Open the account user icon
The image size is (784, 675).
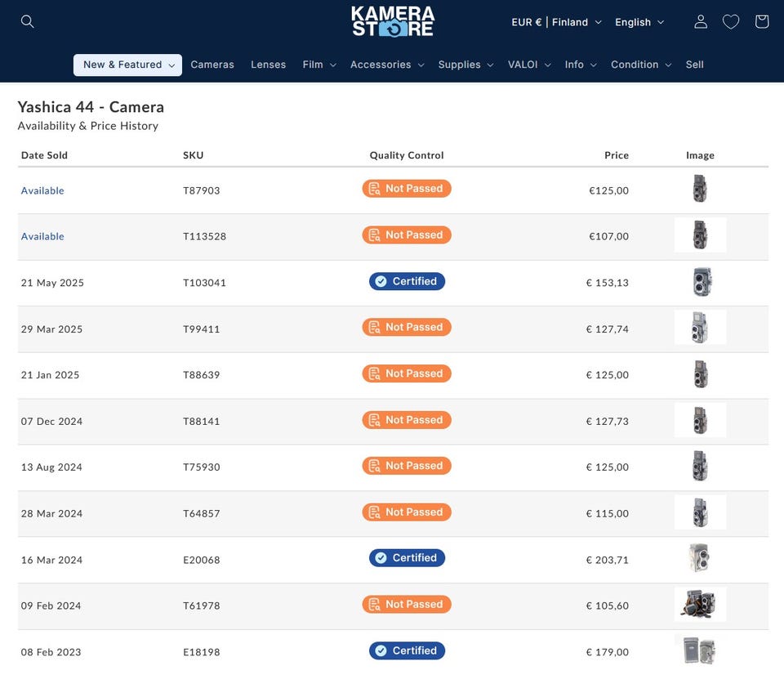[x=701, y=21]
